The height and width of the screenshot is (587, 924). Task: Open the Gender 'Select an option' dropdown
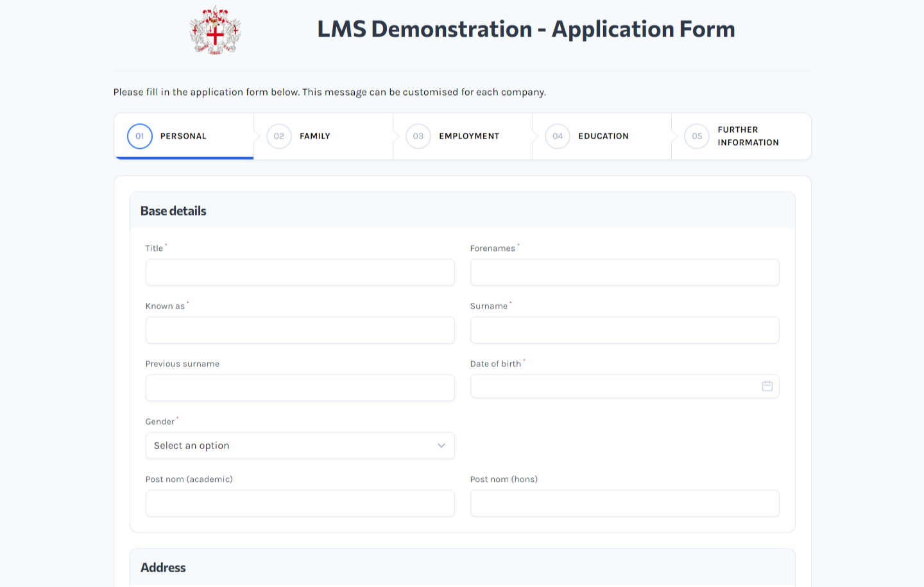pos(300,445)
